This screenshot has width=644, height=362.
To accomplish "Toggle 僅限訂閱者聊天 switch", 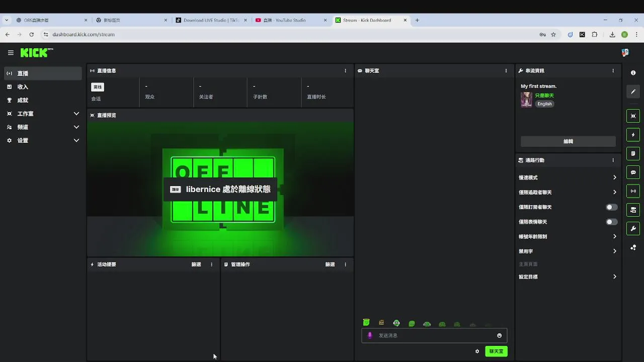I will click(611, 207).
